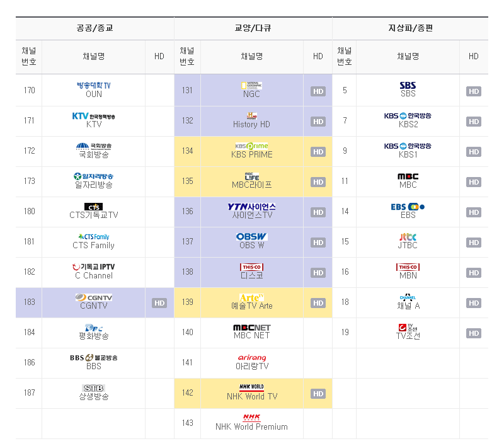Click the HD badge in the 디스코 row

[x=318, y=273]
